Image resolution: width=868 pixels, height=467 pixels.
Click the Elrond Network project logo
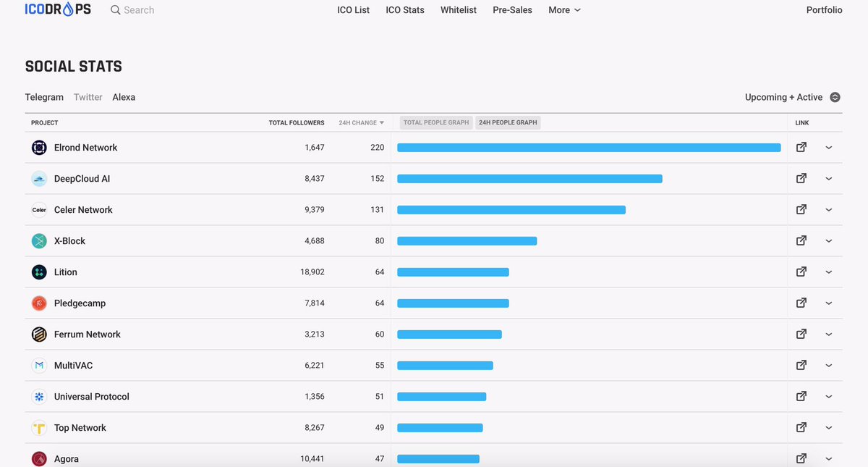[x=38, y=147]
